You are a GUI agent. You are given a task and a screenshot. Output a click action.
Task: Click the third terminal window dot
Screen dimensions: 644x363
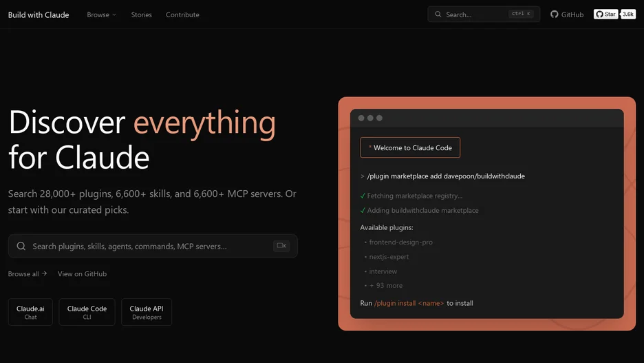tap(379, 118)
